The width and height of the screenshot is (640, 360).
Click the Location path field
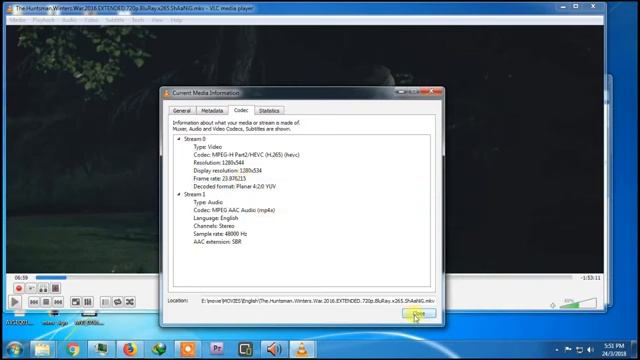click(318, 301)
